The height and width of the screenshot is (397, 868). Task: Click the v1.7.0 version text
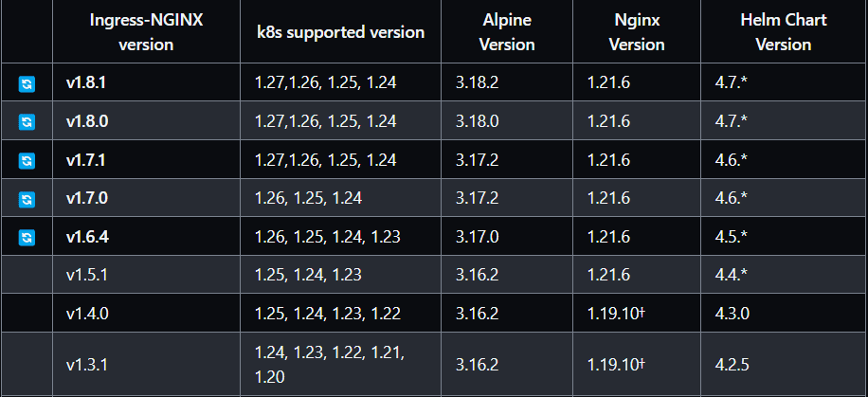85,198
